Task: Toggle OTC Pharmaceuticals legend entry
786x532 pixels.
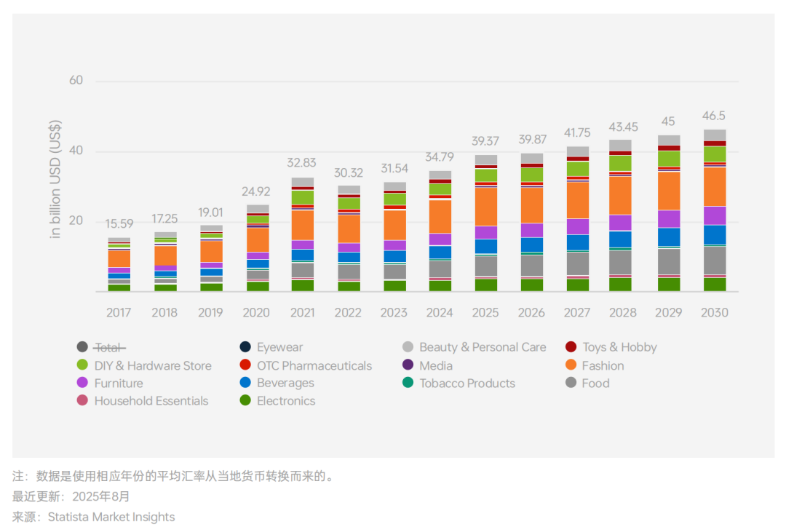Action: coord(306,365)
